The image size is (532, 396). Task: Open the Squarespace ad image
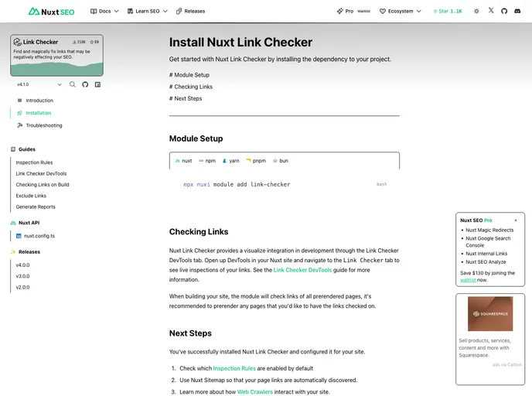[x=490, y=314]
